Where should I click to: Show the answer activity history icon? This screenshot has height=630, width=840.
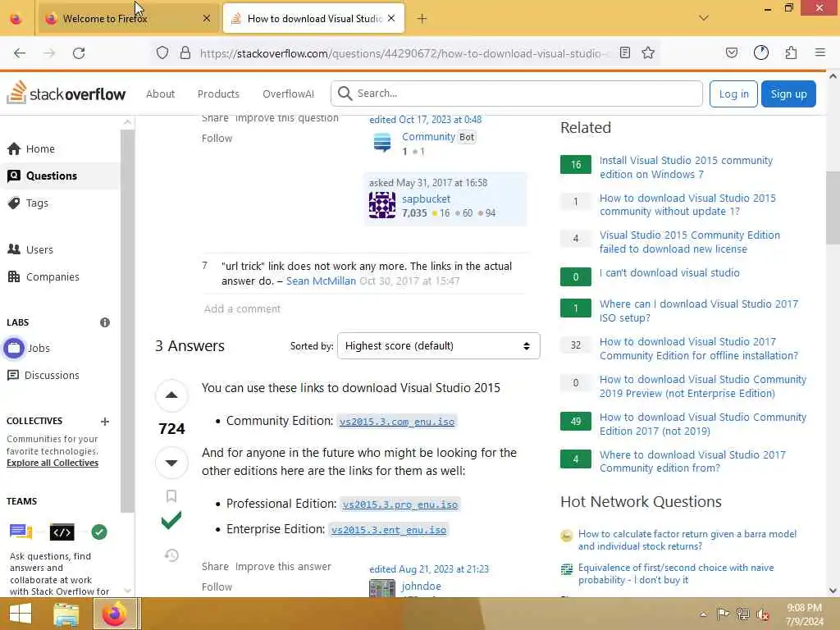[171, 555]
